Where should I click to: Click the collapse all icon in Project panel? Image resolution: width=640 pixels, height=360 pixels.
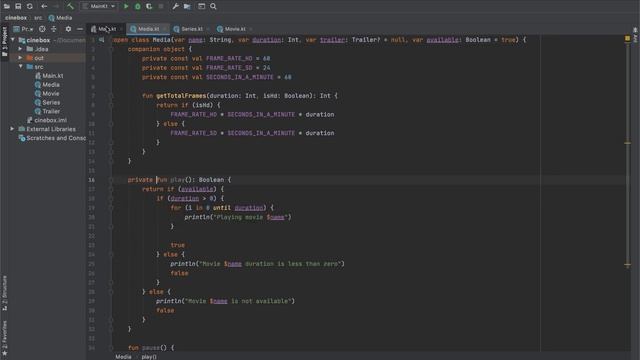click(53, 29)
